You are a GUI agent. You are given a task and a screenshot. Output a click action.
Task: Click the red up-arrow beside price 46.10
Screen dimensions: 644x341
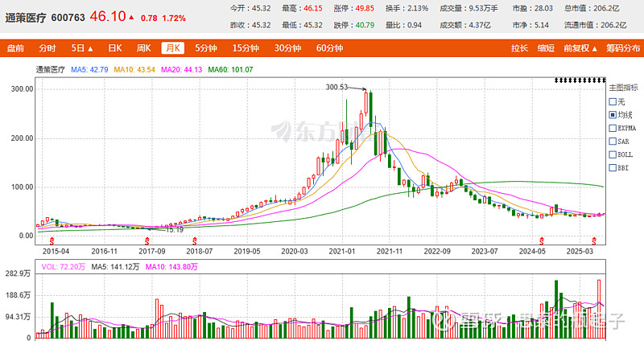131,17
